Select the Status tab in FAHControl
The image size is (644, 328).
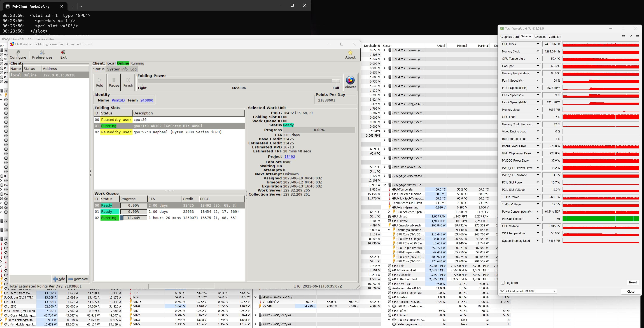[x=99, y=69]
